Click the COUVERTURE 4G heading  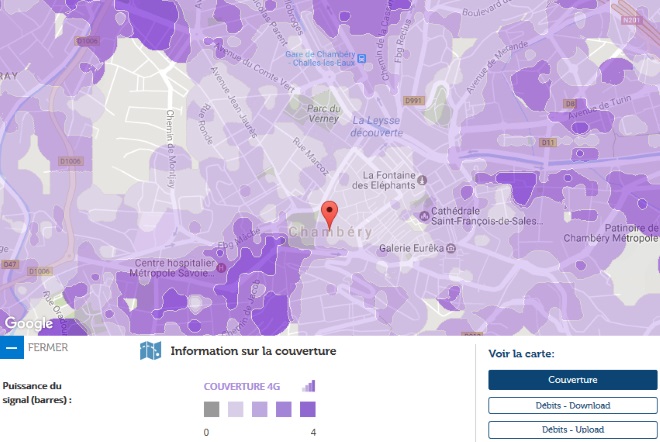[x=242, y=386]
